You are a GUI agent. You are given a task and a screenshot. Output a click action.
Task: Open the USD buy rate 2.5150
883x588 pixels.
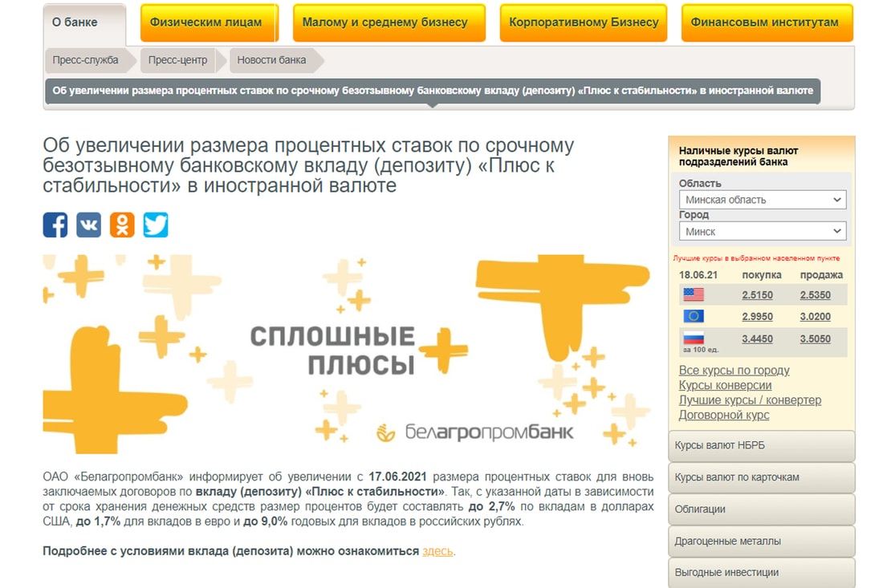[x=757, y=295]
